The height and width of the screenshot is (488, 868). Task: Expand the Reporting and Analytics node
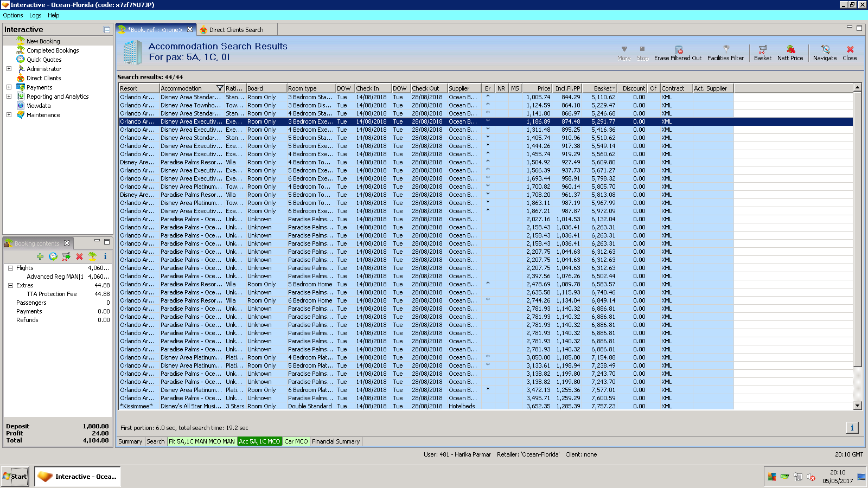coord(9,97)
